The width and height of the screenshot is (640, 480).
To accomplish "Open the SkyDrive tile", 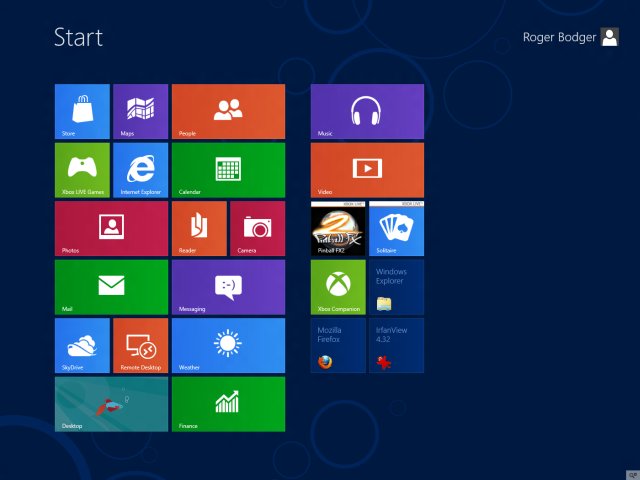I will point(82,346).
